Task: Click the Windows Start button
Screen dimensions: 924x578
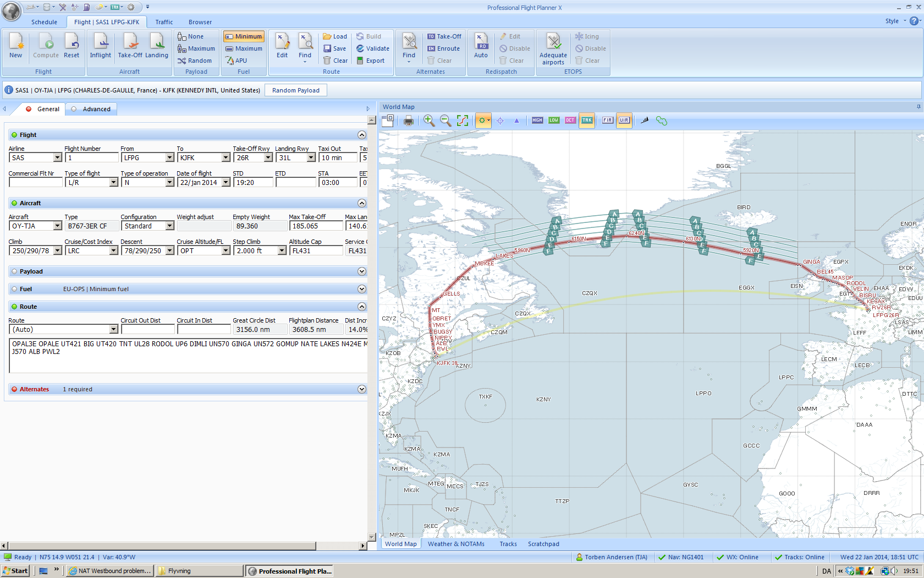Action: click(15, 571)
